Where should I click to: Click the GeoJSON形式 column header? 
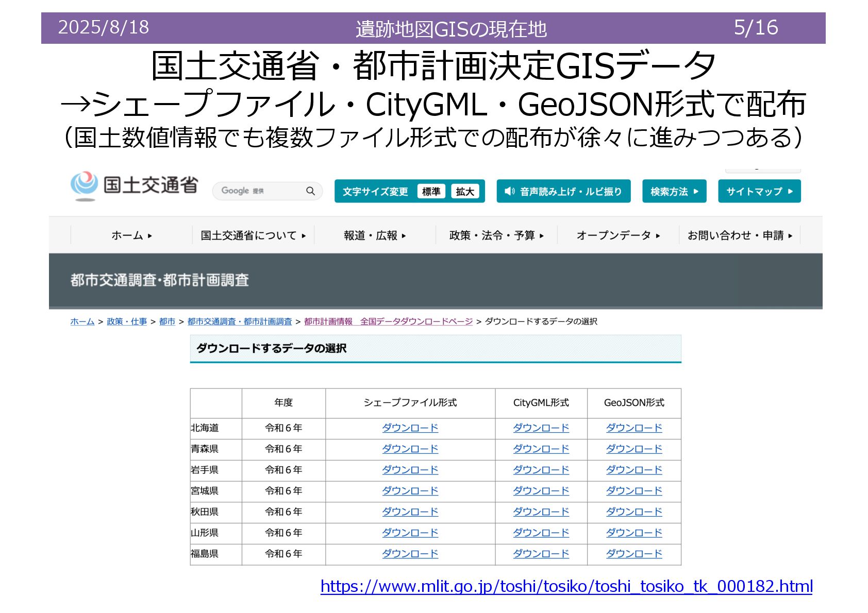coord(634,403)
